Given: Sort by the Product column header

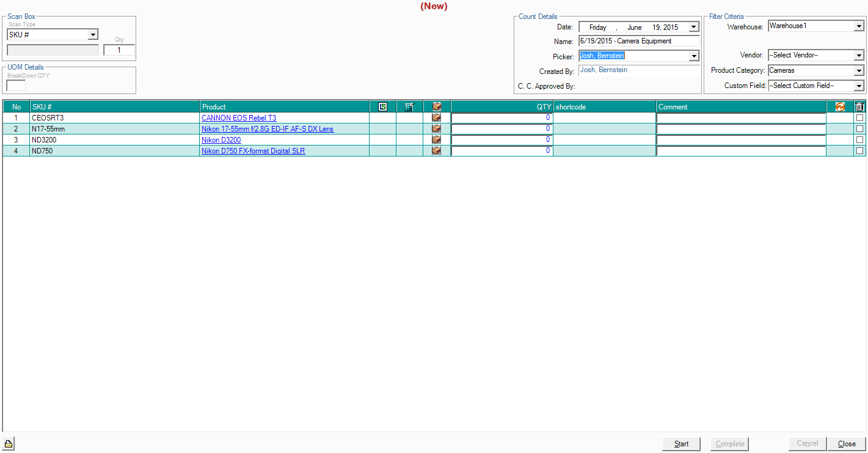Looking at the screenshot, I should click(284, 107).
